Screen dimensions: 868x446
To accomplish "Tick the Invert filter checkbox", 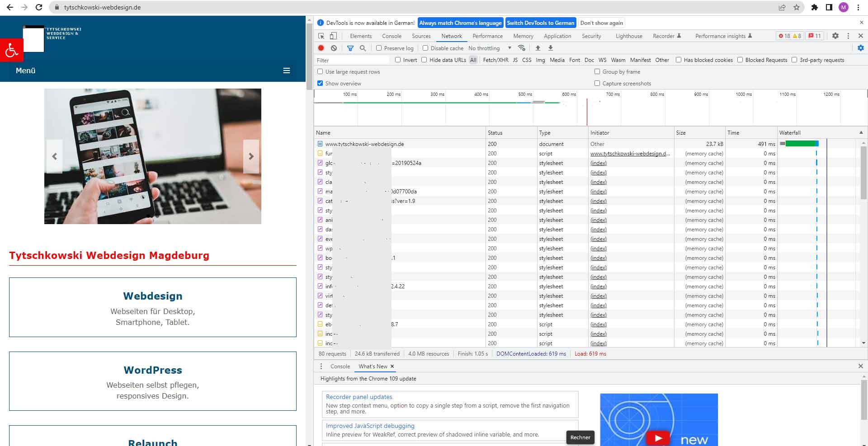I will (x=398, y=60).
